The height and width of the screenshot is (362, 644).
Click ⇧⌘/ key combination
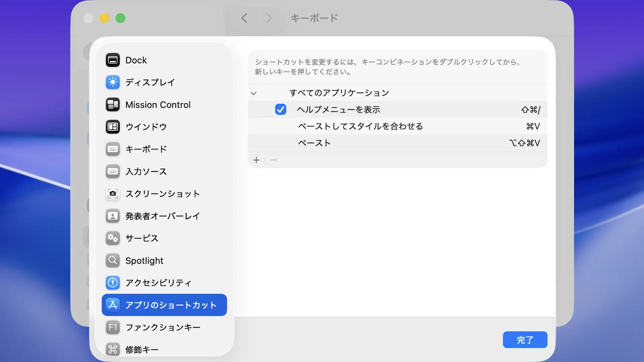pos(531,110)
